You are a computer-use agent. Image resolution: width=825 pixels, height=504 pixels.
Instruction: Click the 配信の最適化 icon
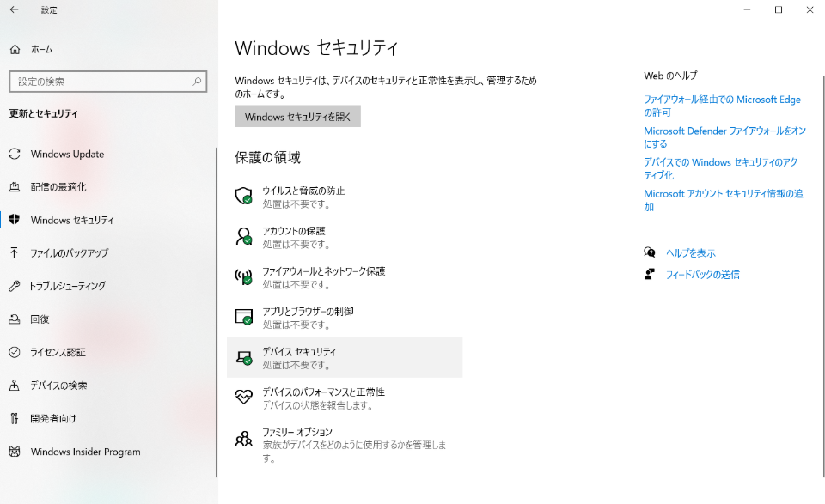point(15,187)
